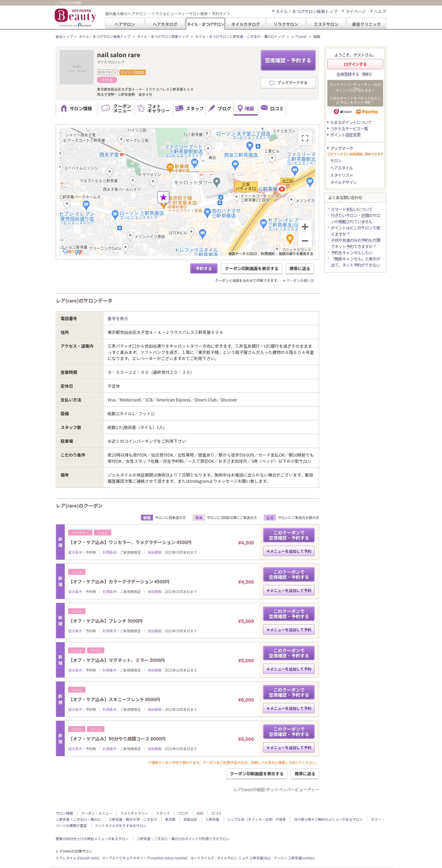Click the blog pencil icon
Image resolution: width=442 pixels, height=868 pixels.
coord(212,108)
